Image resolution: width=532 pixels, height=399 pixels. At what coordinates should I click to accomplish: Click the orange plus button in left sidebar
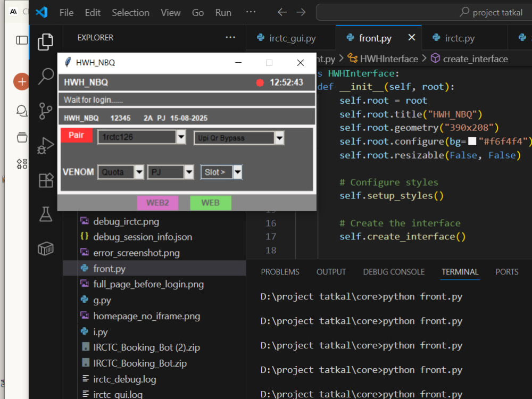click(x=21, y=81)
